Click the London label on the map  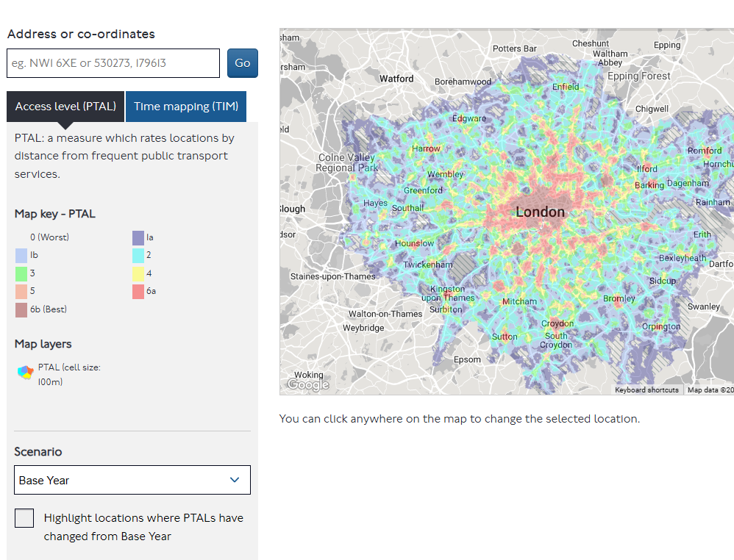[540, 212]
